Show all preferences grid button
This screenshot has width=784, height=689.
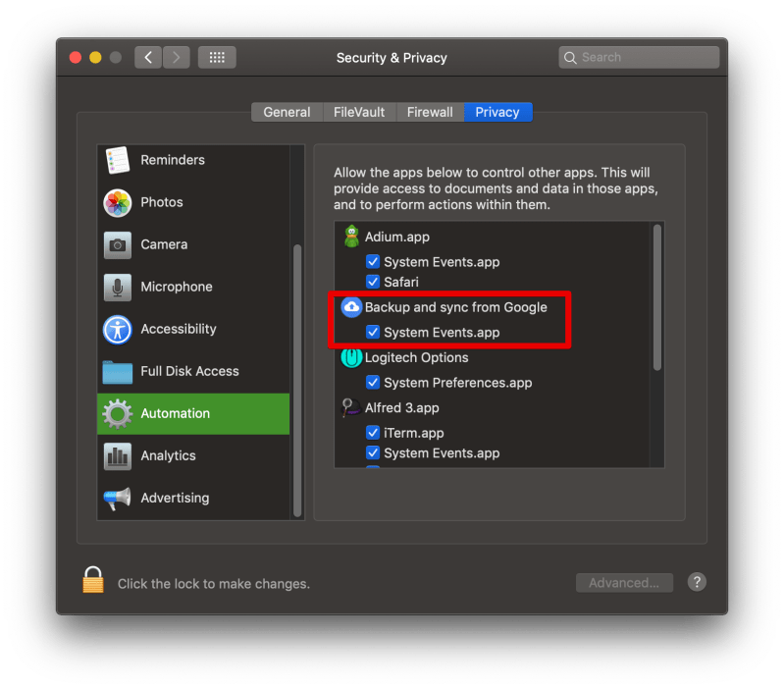pyautogui.click(x=217, y=57)
